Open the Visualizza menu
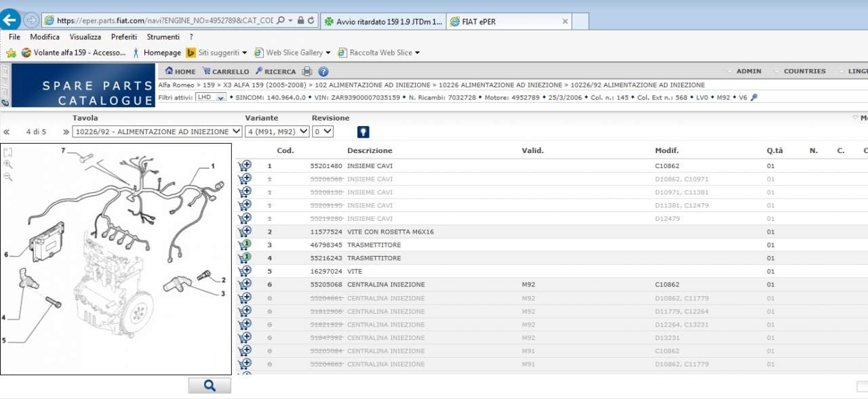Viewport: 868px width, 399px height. [85, 37]
